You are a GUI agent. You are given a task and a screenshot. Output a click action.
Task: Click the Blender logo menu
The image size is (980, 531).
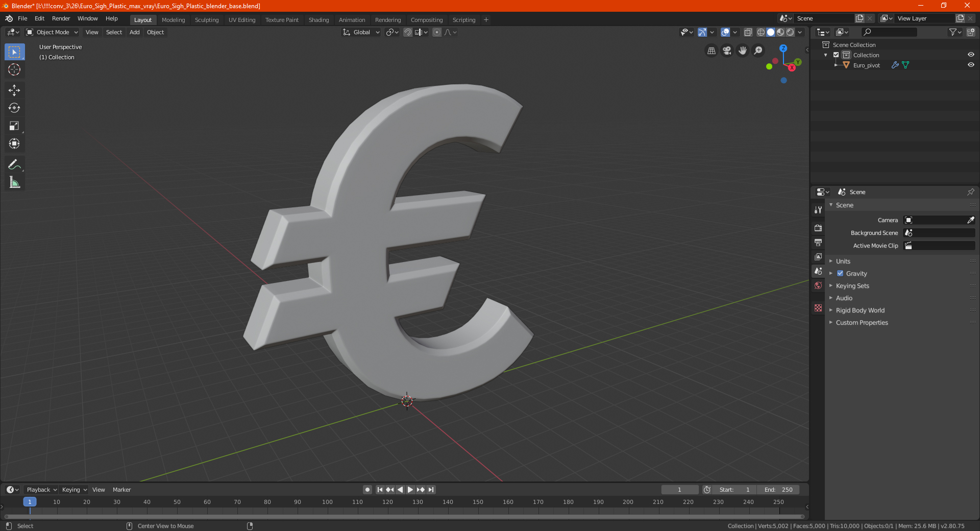coord(9,18)
